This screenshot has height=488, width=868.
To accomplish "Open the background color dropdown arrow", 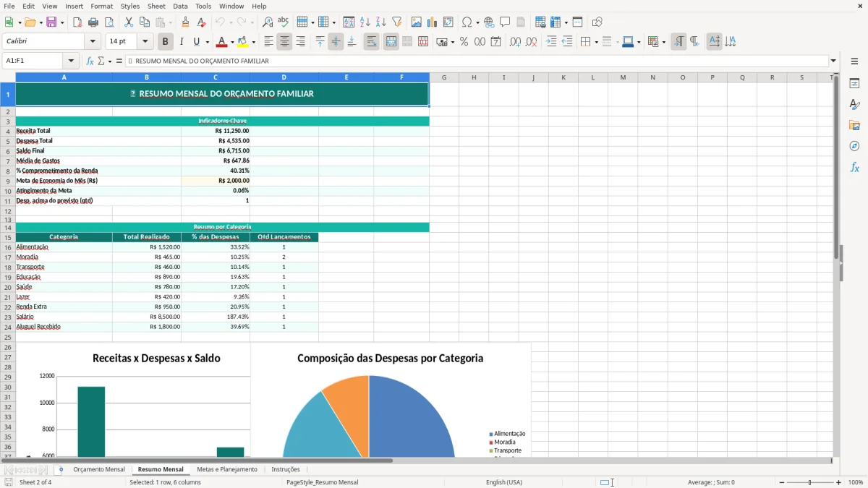I will coord(254,42).
